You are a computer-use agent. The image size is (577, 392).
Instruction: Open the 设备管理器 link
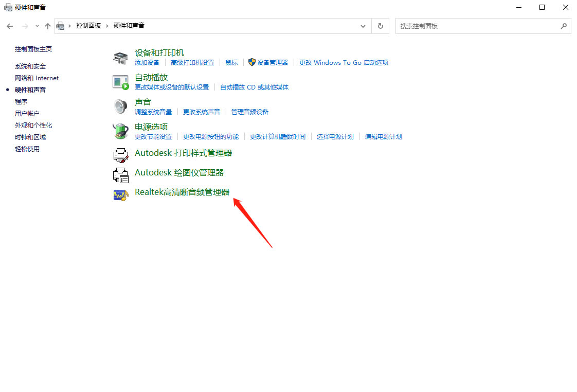pyautogui.click(x=273, y=63)
